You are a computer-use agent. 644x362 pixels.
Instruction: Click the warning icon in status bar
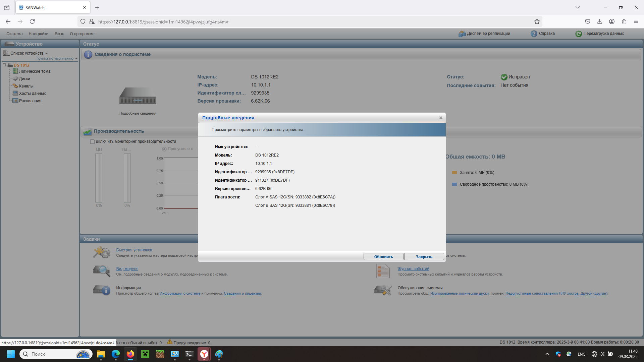(170, 342)
